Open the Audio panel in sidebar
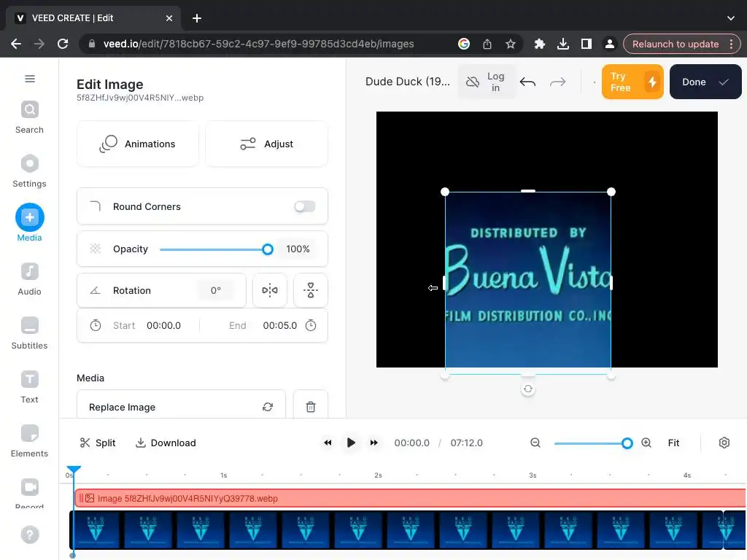The width and height of the screenshot is (747, 560). click(29, 279)
